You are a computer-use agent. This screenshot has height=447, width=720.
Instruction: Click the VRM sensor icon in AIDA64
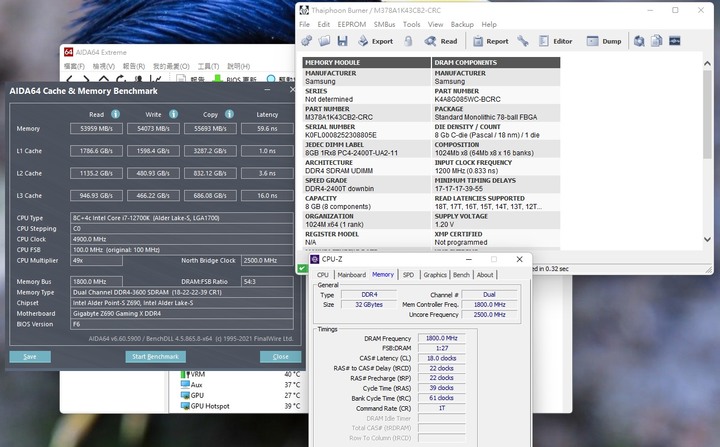(185, 374)
